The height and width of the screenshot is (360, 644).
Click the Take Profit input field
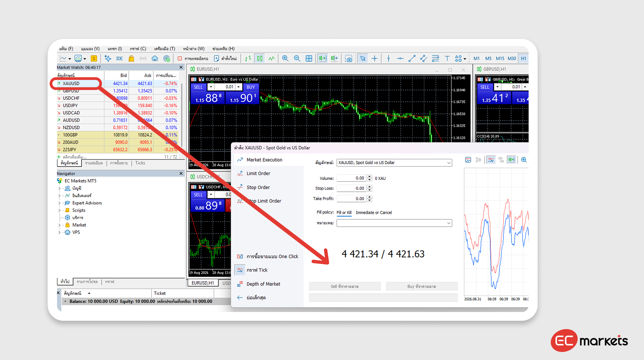352,198
